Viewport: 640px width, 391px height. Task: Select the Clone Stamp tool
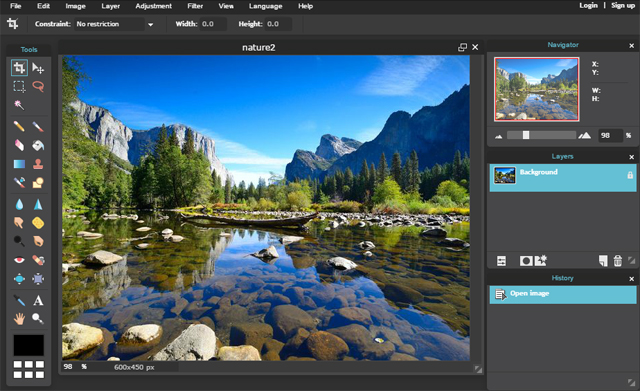pyautogui.click(x=38, y=164)
